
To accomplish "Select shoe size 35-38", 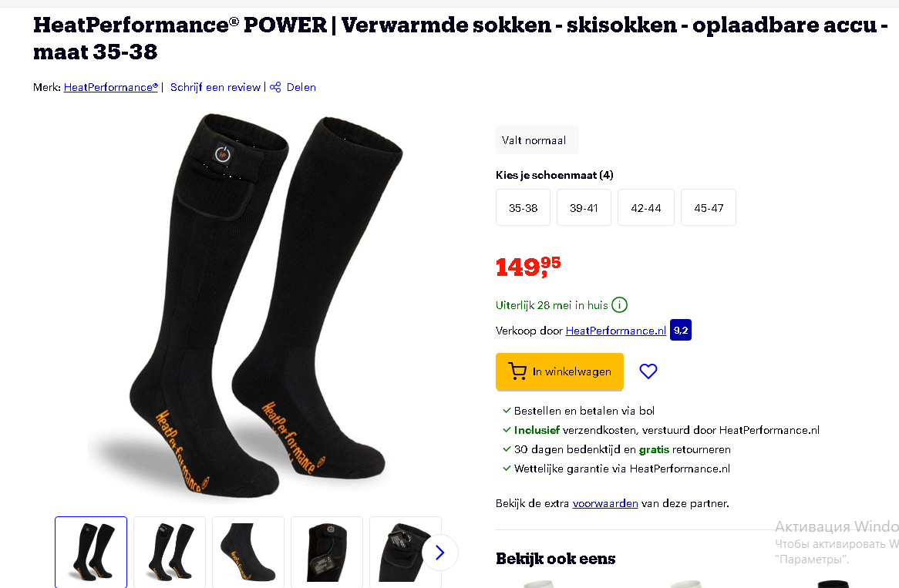I will click(x=523, y=207).
